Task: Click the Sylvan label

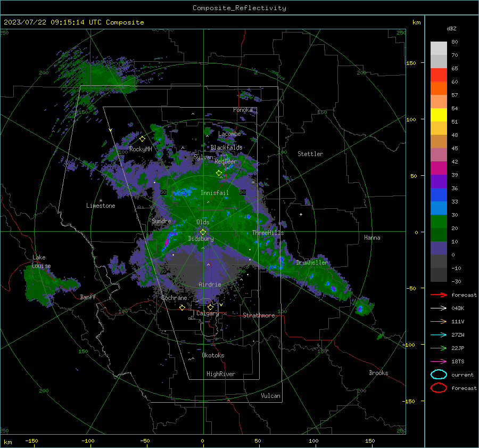Action: (x=203, y=157)
